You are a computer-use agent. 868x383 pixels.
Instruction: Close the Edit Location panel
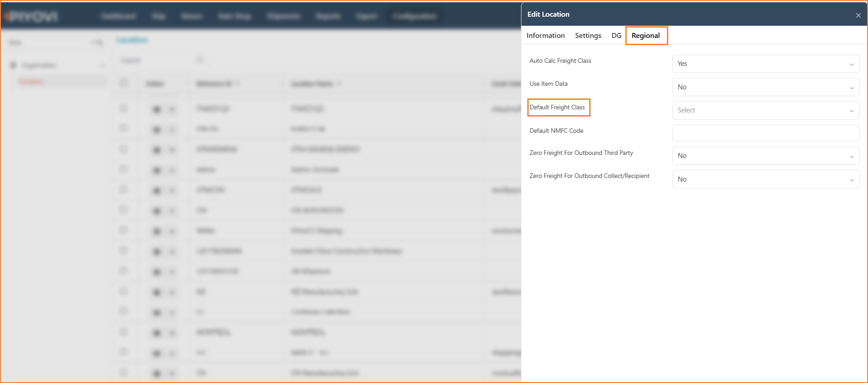[858, 15]
